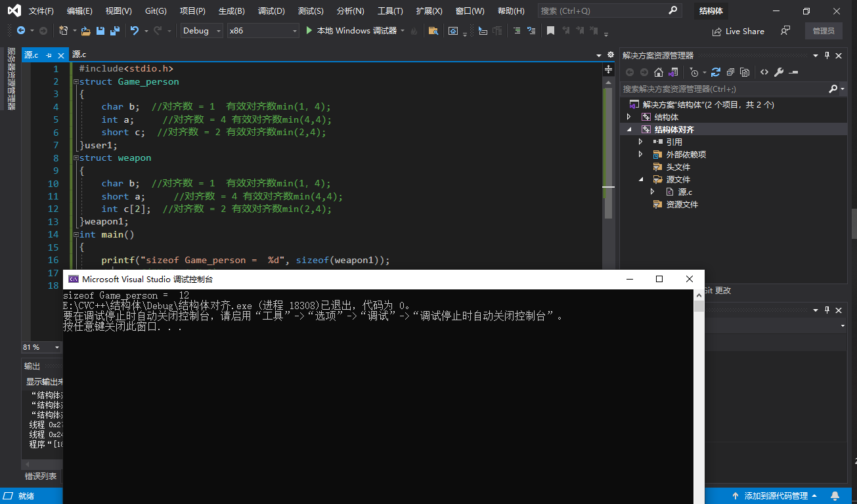Screen dimensions: 857x504
Task: Click 添加到源代码管理 in status bar
Action: pyautogui.click(x=775, y=496)
